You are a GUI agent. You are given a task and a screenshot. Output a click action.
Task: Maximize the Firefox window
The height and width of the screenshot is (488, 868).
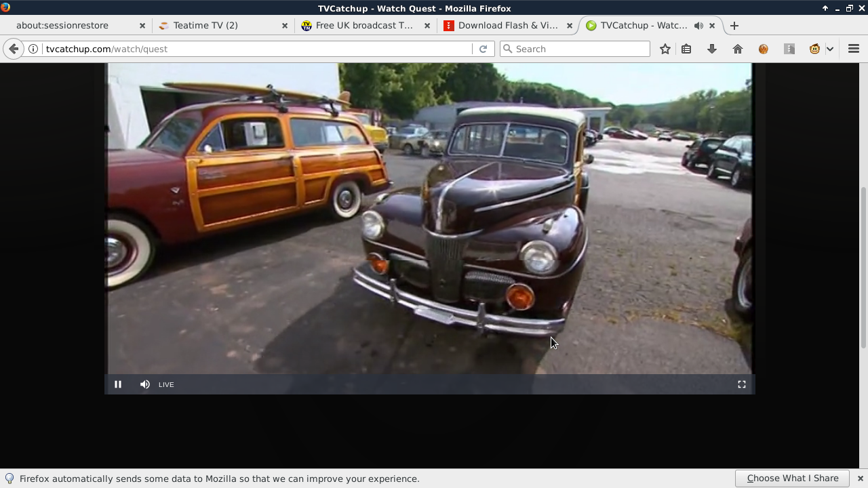click(850, 8)
